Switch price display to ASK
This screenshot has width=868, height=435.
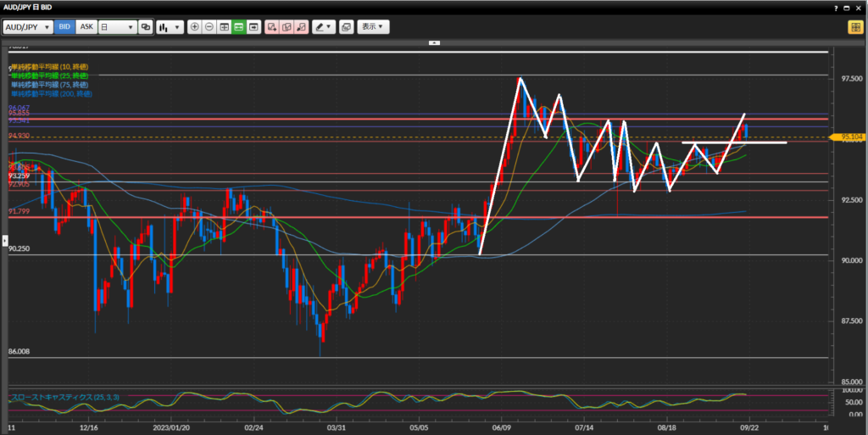[x=86, y=27]
